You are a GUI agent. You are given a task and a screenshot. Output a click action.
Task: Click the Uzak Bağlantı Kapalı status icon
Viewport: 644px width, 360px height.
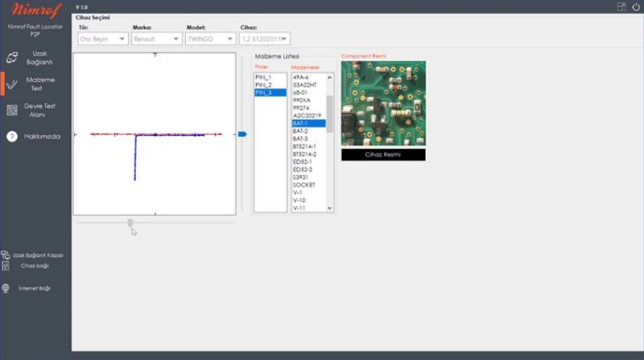tap(5, 255)
